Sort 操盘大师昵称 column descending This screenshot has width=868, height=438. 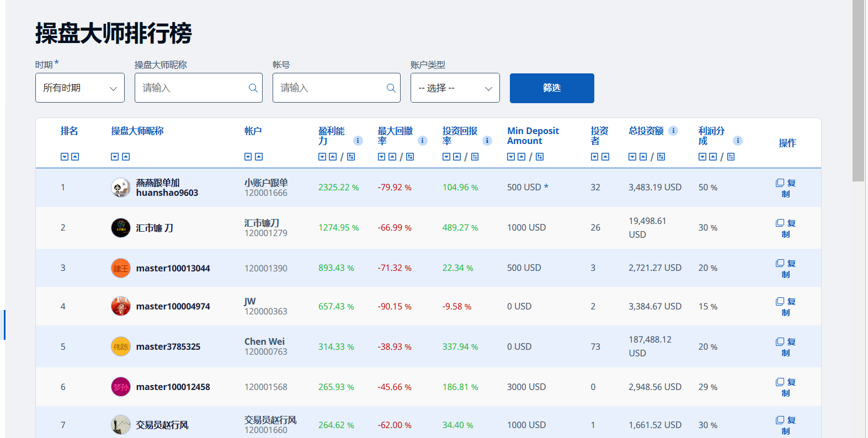click(115, 157)
